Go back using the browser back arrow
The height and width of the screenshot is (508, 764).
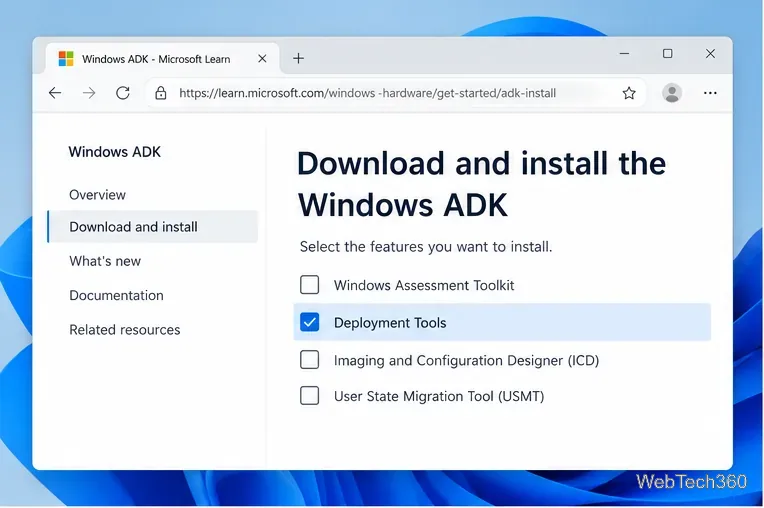tap(55, 93)
